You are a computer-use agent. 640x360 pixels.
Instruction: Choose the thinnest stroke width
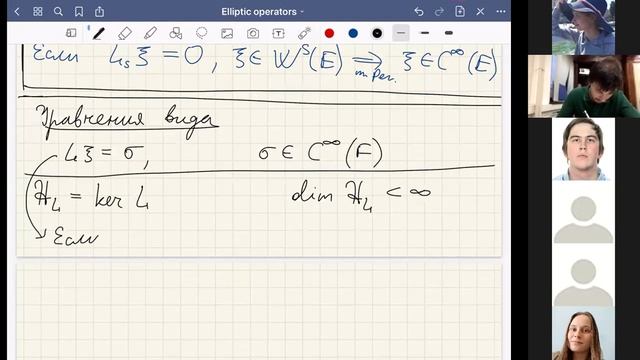point(401,33)
